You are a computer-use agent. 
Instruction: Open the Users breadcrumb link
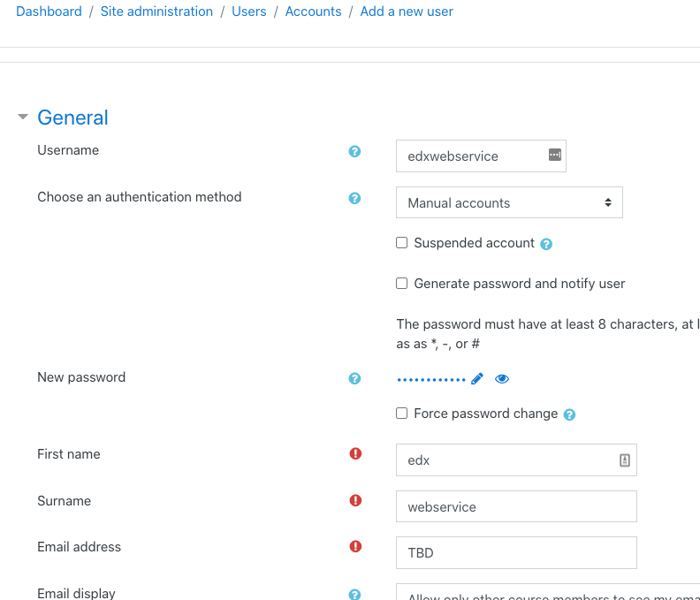[248, 11]
